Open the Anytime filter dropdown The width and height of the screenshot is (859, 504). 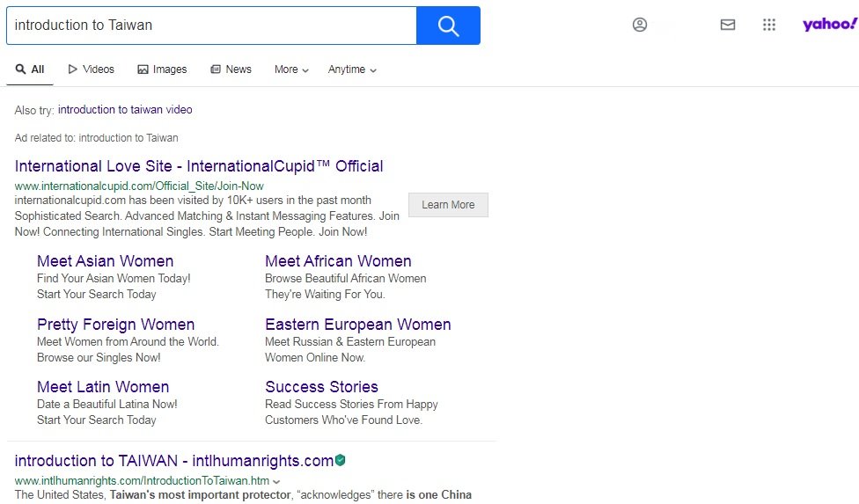(x=352, y=69)
